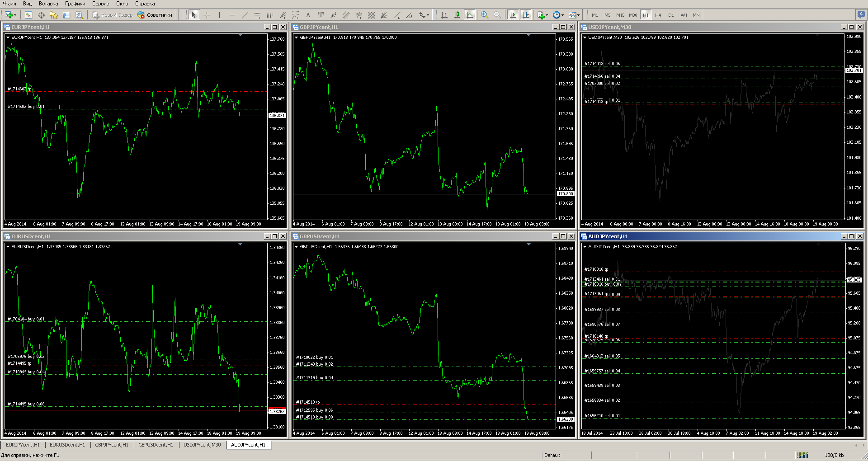
Task: Click chart shift marker in GBPJPYcent chart
Action: pos(528,35)
